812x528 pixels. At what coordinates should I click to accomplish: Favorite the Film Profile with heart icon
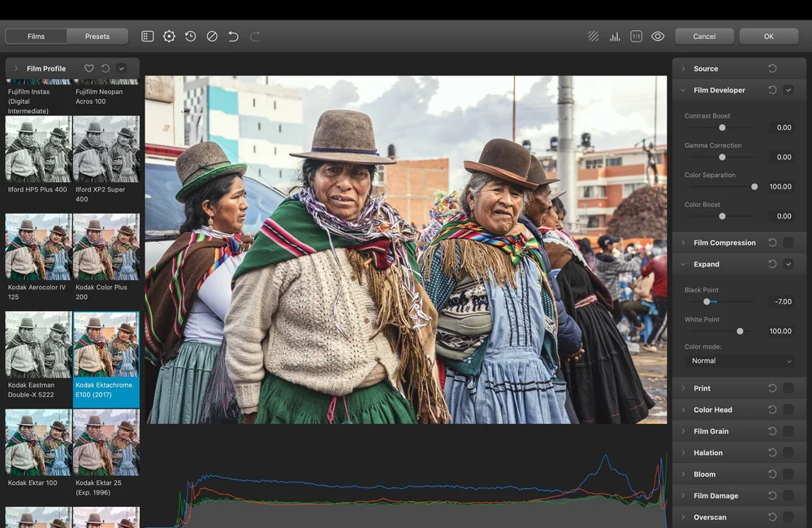pyautogui.click(x=89, y=68)
